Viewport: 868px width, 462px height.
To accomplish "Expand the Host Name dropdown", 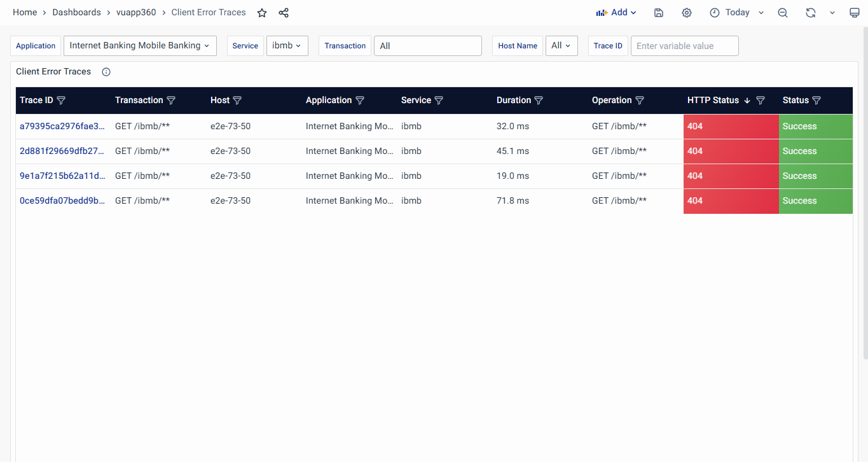I will (x=561, y=46).
